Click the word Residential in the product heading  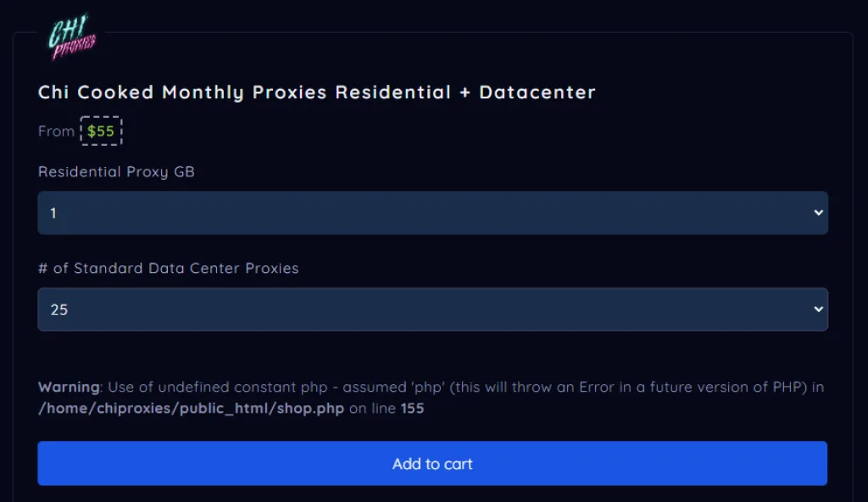coord(393,92)
